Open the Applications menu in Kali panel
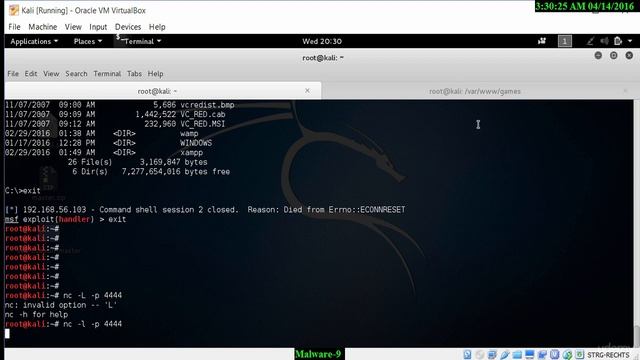The width and height of the screenshot is (640, 360). tap(34, 41)
